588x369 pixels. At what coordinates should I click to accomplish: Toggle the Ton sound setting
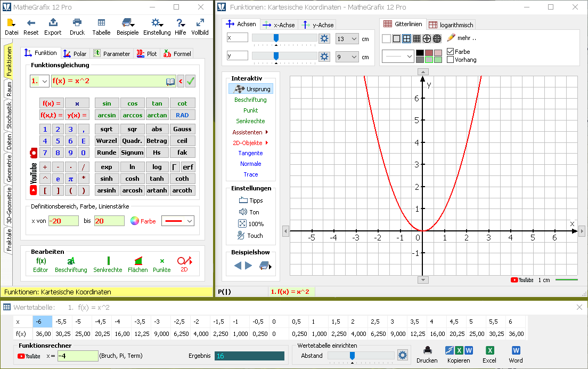pyautogui.click(x=249, y=212)
